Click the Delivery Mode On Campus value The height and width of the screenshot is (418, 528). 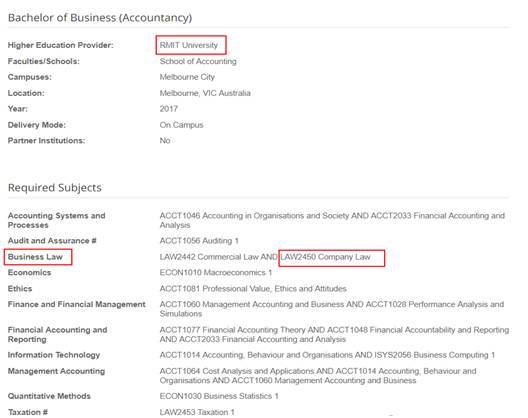click(182, 125)
